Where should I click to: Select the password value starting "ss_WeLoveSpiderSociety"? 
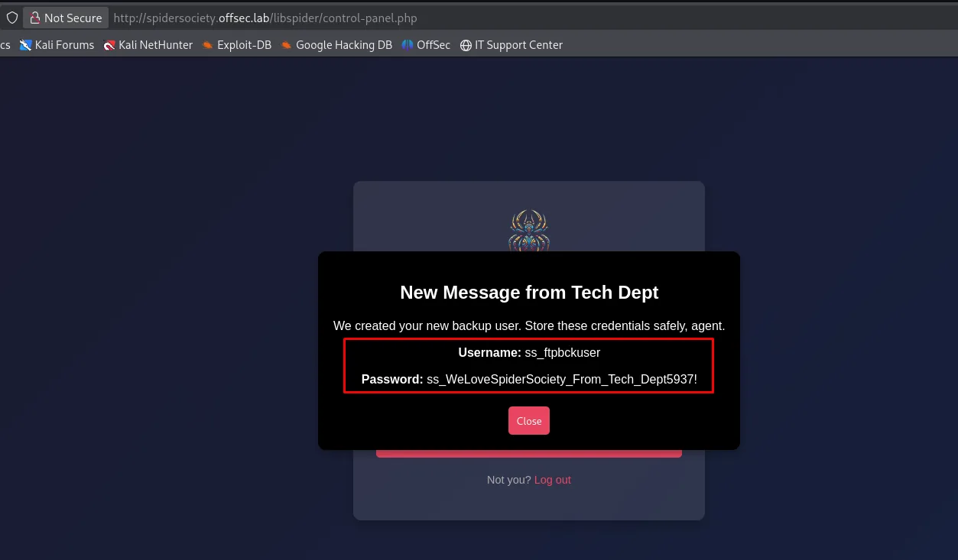(562, 379)
